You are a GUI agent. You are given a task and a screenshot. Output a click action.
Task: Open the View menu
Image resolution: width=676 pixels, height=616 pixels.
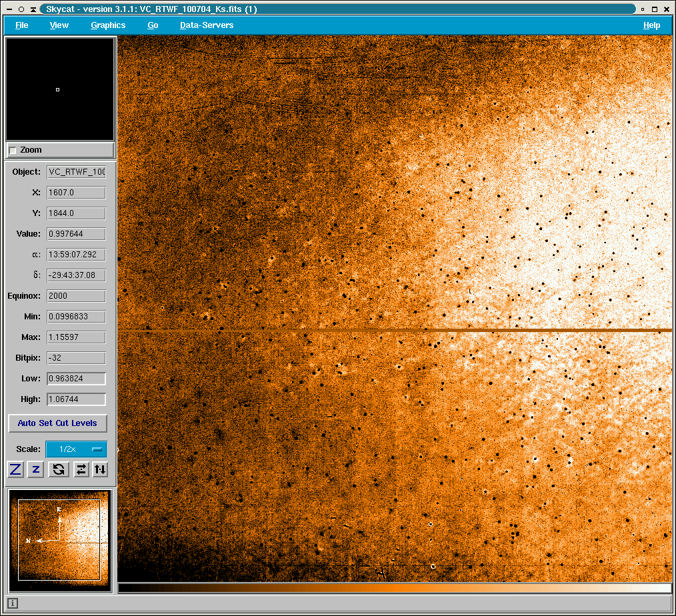[59, 25]
